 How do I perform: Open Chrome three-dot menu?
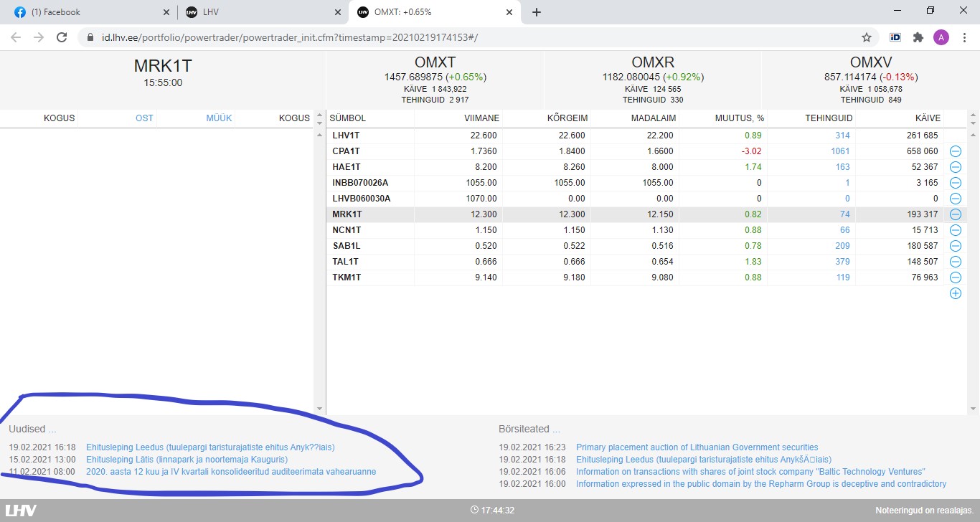coord(963,37)
